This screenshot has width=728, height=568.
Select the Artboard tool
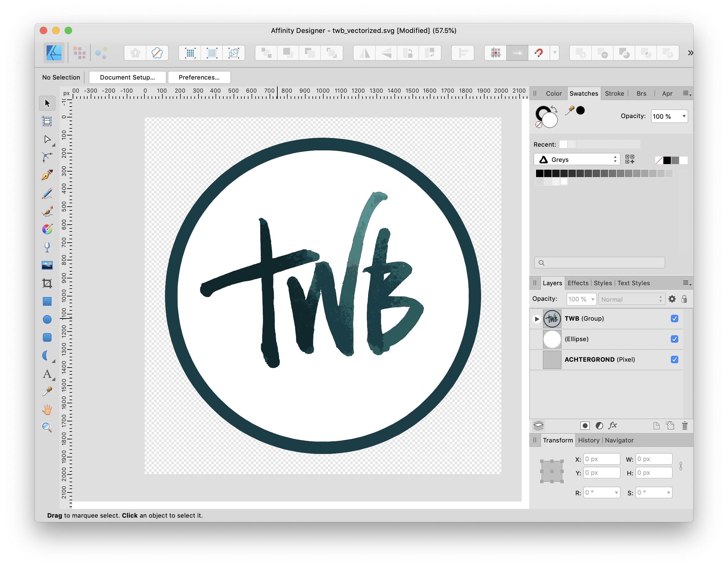tap(47, 121)
